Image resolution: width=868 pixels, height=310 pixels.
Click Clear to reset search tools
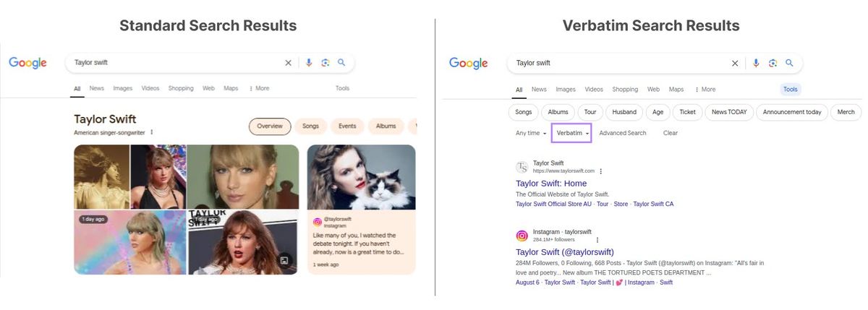[x=671, y=133]
